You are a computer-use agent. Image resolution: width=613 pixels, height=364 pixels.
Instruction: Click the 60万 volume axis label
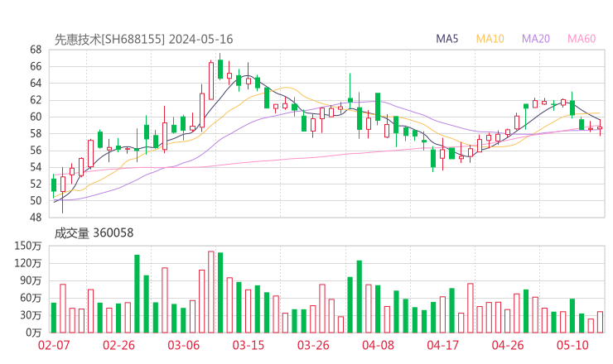(31, 298)
